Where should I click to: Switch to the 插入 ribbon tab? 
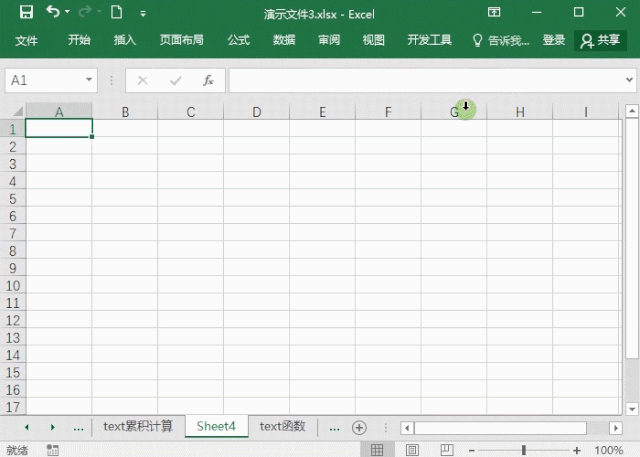[x=124, y=40]
